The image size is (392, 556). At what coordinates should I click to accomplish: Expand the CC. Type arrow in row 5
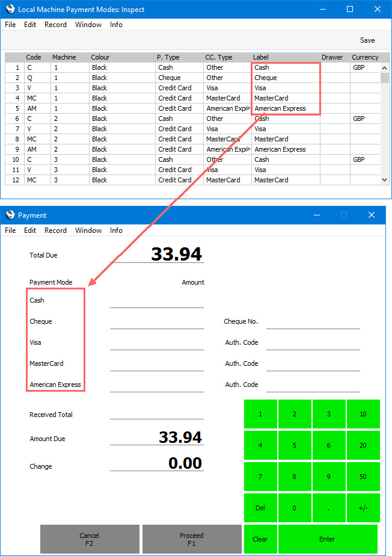pos(249,108)
